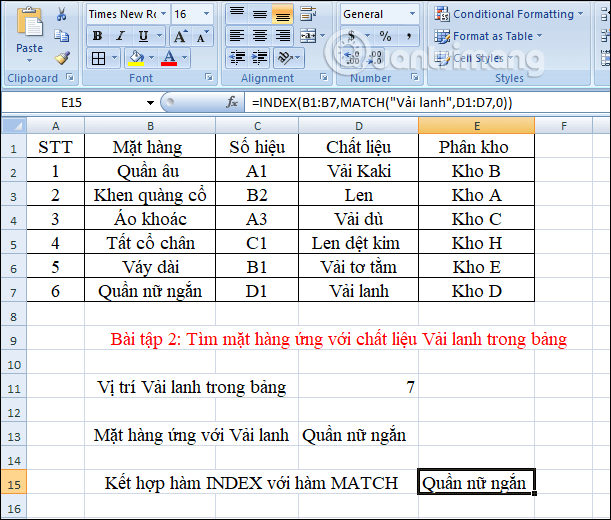Expand border options arrow

(x=115, y=58)
